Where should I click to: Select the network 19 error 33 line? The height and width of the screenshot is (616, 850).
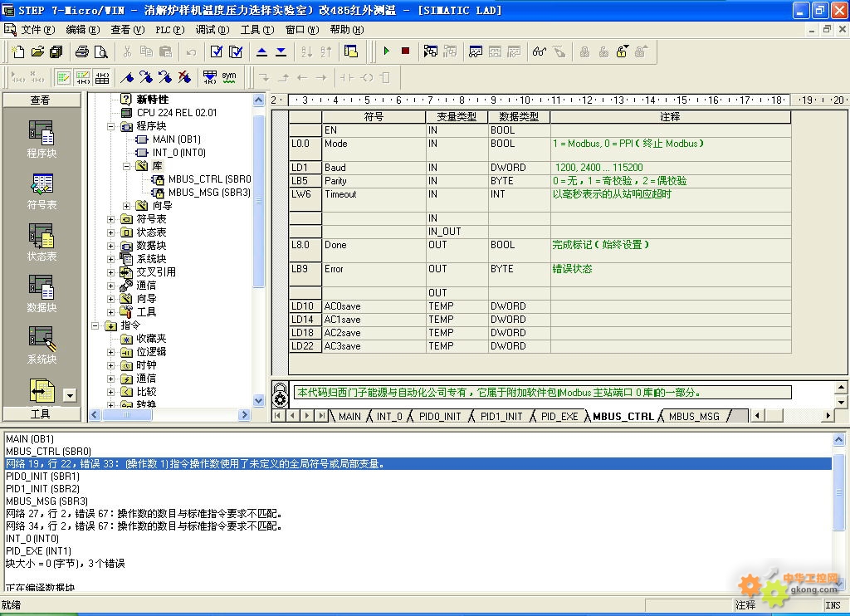coord(418,464)
